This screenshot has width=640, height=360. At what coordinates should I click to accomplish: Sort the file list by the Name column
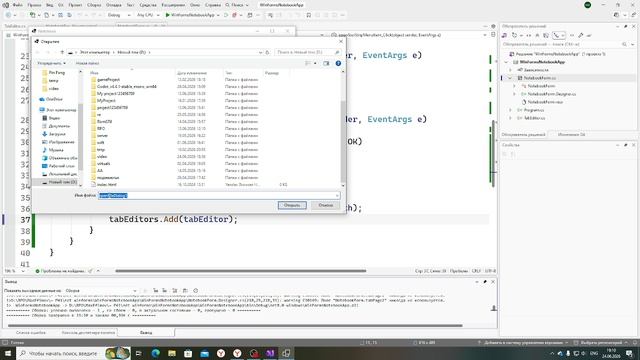click(x=94, y=73)
